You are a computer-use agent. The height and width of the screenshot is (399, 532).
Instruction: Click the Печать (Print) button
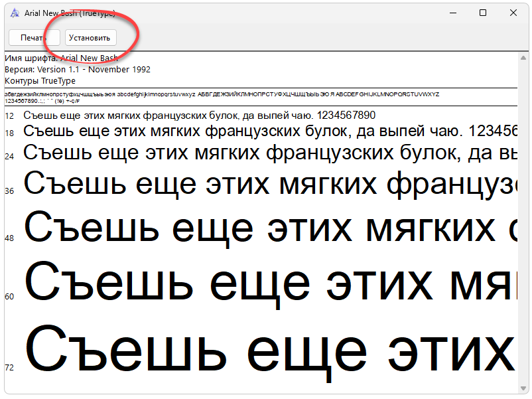click(34, 38)
